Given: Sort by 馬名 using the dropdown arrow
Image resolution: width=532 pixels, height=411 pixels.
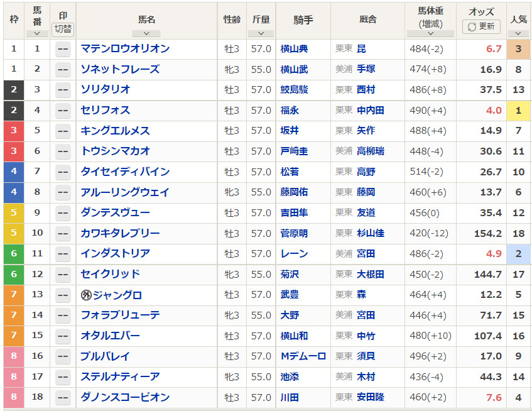Looking at the screenshot, I should [146, 33].
